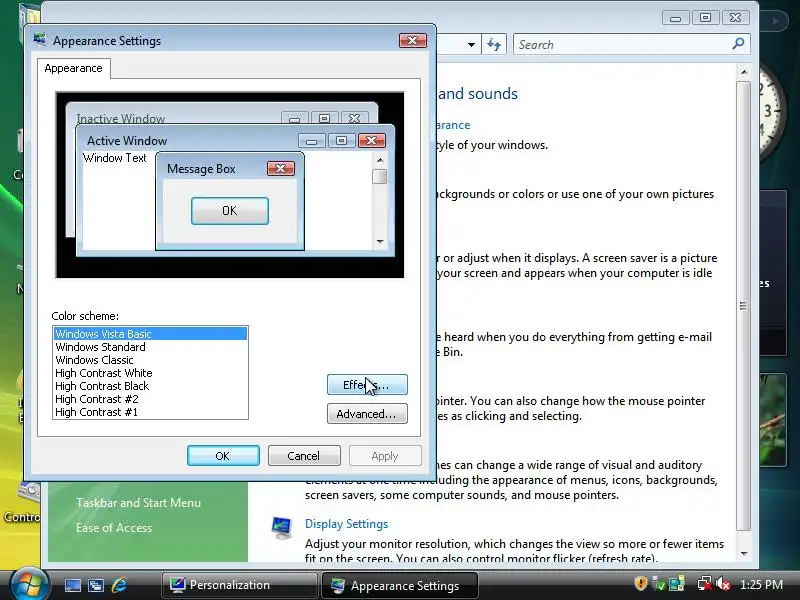Click Show Desktop quick launch icon
800x600 pixels.
coord(72,585)
